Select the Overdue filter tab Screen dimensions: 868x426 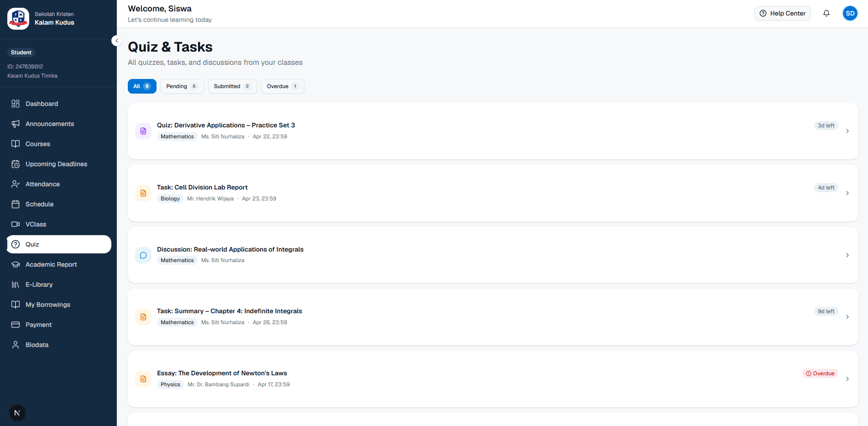tap(282, 86)
